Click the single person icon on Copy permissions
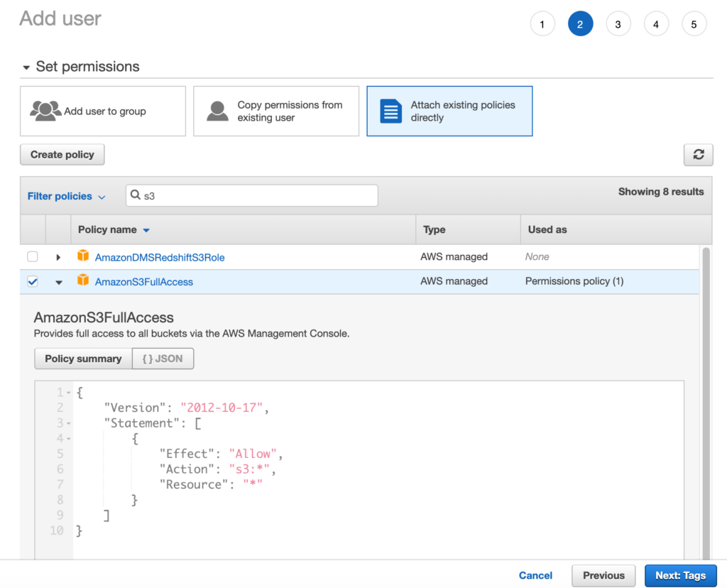Viewport: 727px width, 588px height. [217, 111]
